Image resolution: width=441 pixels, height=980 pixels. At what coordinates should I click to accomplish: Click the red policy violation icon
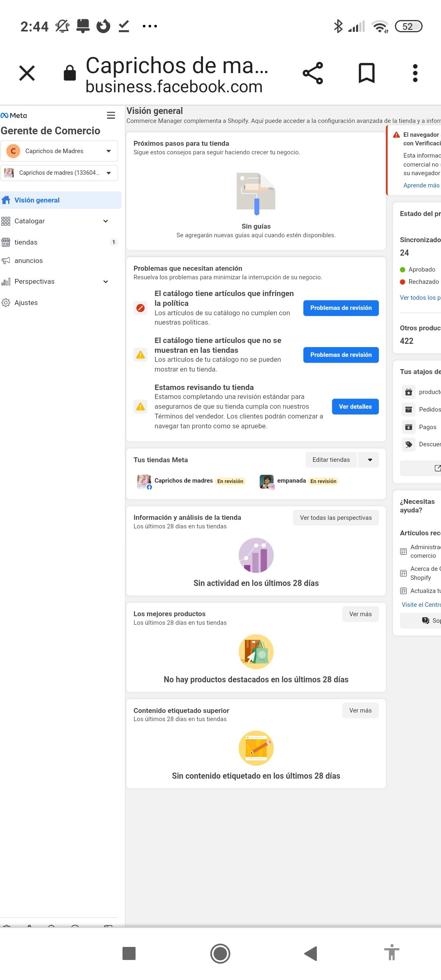pyautogui.click(x=140, y=308)
